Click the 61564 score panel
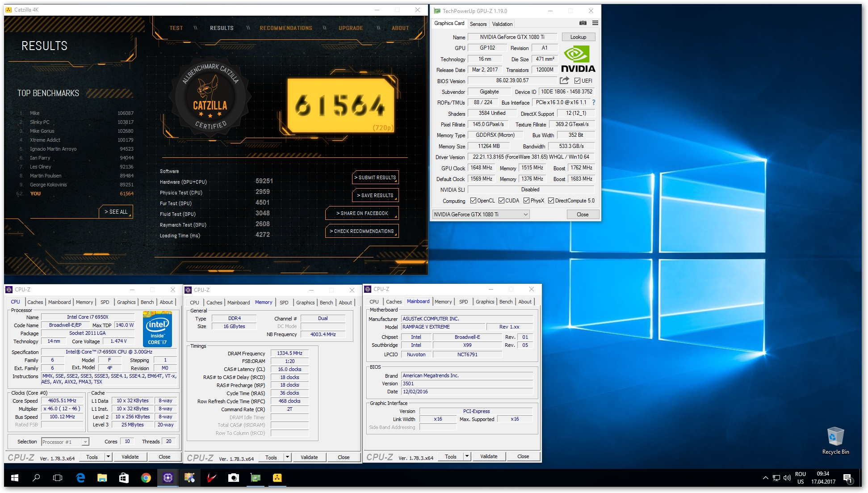868x493 pixels. point(340,106)
